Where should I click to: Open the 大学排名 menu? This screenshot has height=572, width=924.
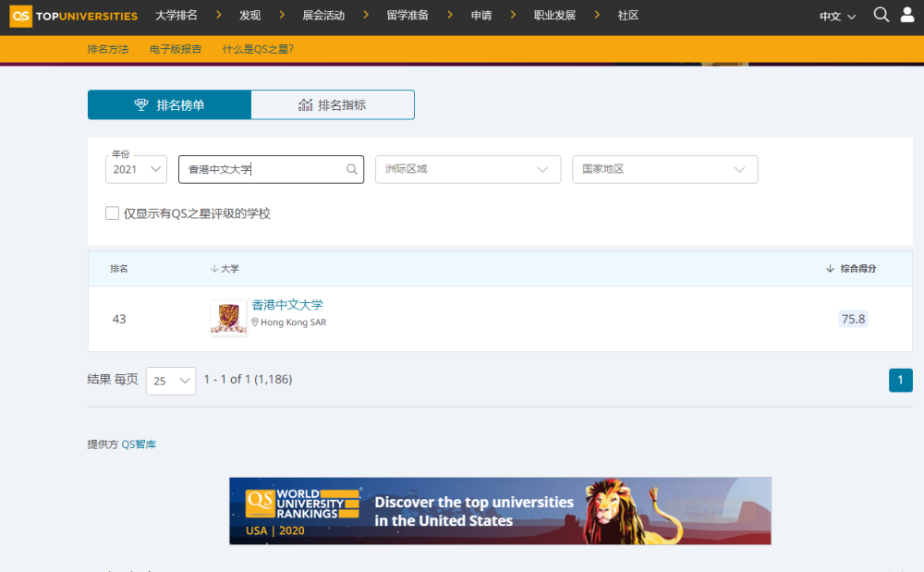click(176, 16)
